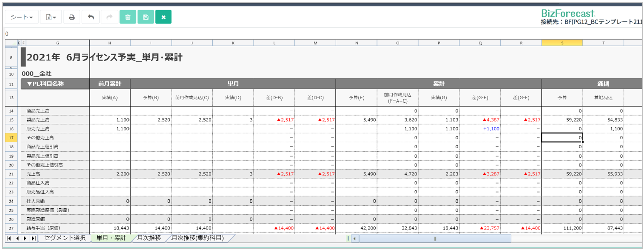The width and height of the screenshot is (644, 250).
Task: Select row 17 header
Action: pyautogui.click(x=11, y=137)
